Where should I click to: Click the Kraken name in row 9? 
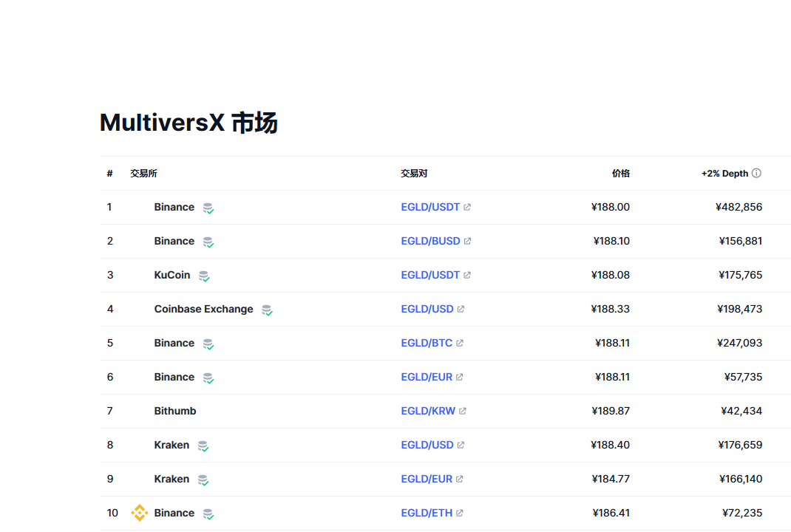172,479
